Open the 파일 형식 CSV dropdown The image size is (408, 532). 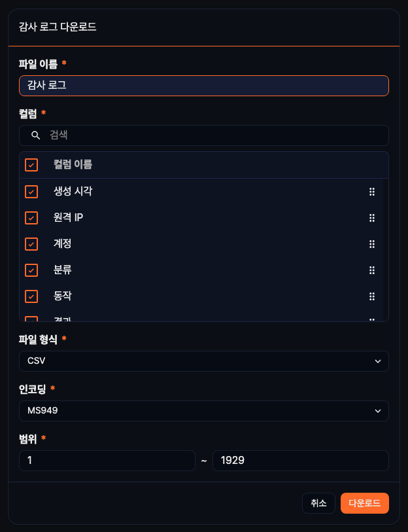coord(203,361)
